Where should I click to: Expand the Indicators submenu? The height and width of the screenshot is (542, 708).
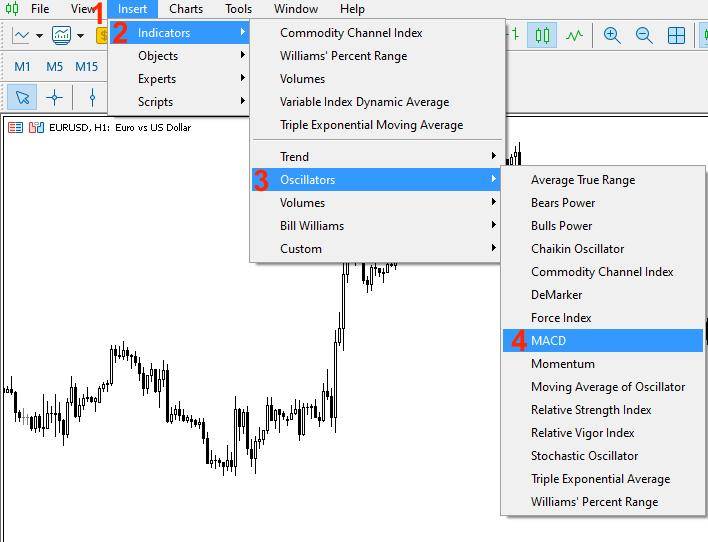(x=179, y=33)
